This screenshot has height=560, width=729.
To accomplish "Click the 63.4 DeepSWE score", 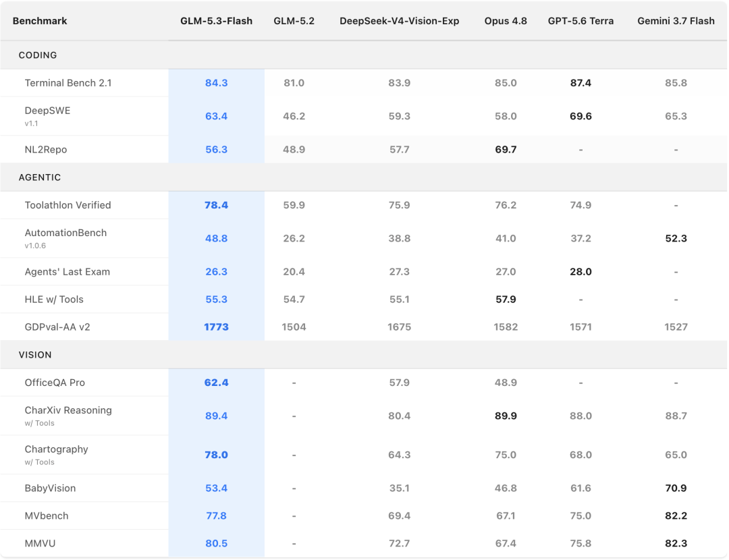I will (x=216, y=116).
